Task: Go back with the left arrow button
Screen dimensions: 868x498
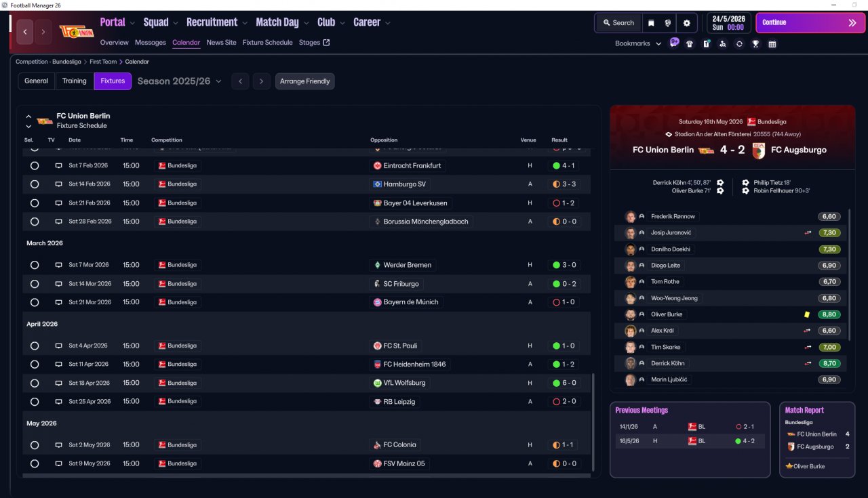Action: pos(25,32)
